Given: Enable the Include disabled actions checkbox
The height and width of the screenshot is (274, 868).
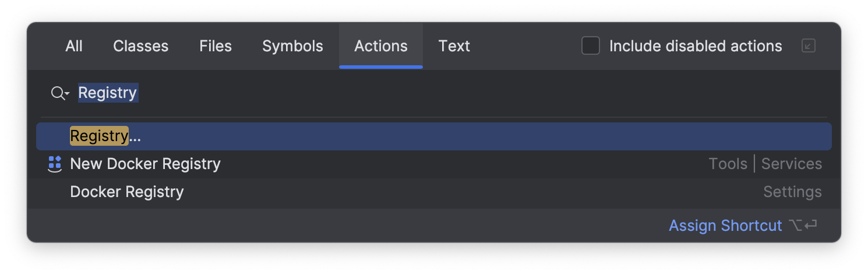Looking at the screenshot, I should click(591, 46).
